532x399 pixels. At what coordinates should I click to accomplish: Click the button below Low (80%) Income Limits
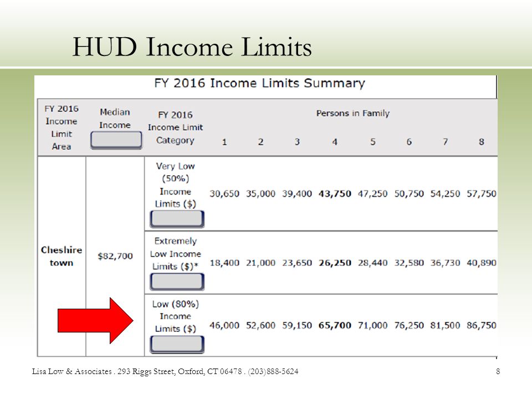coord(177,344)
